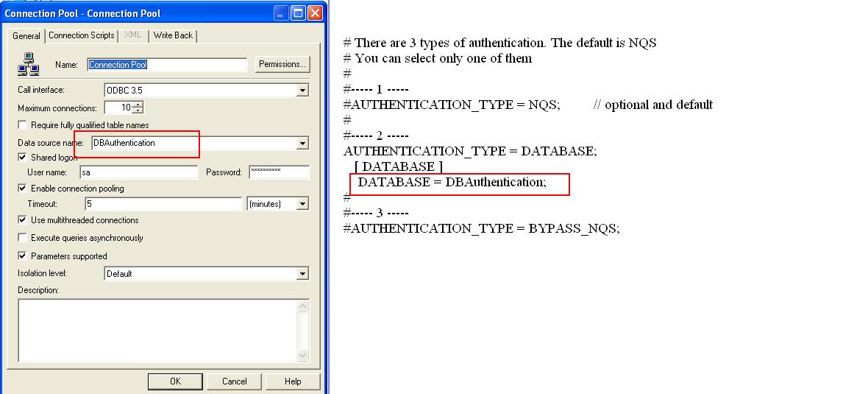Toggle the Shared logon checkbox
This screenshot has height=394, width=868.
(23, 158)
